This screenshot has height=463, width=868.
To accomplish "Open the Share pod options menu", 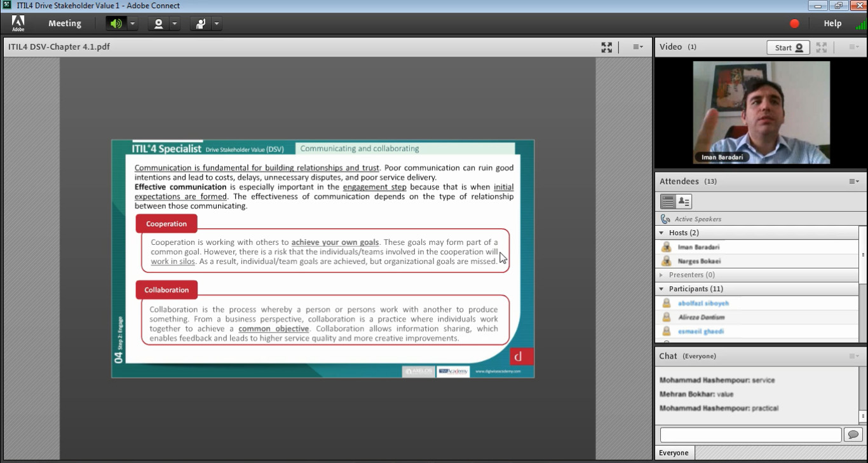I will click(638, 47).
